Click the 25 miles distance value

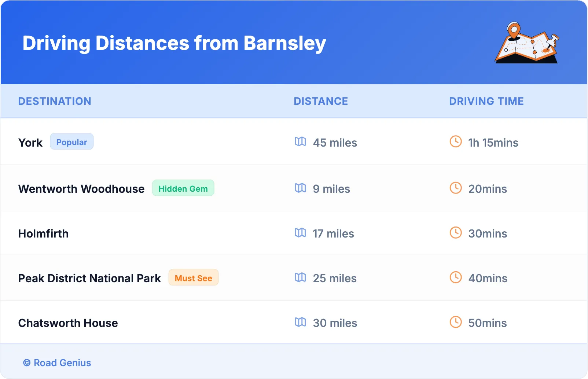[335, 278]
